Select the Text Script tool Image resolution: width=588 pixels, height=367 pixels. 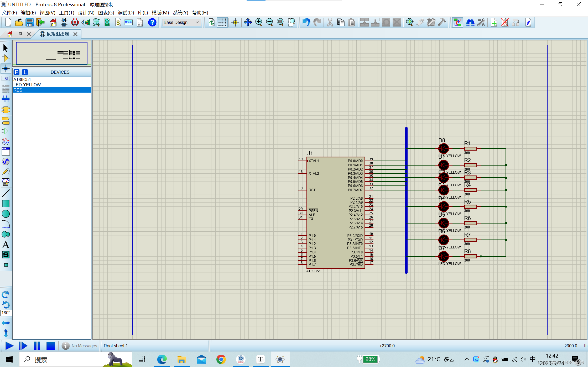[x=6, y=89]
